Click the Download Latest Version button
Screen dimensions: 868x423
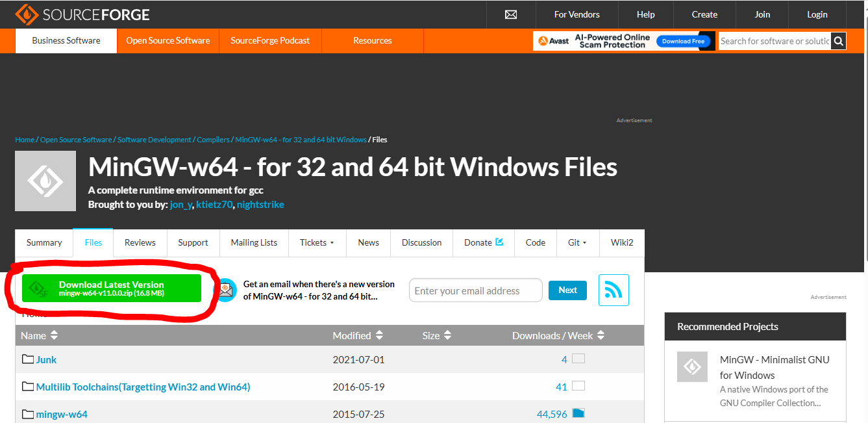pyautogui.click(x=112, y=288)
